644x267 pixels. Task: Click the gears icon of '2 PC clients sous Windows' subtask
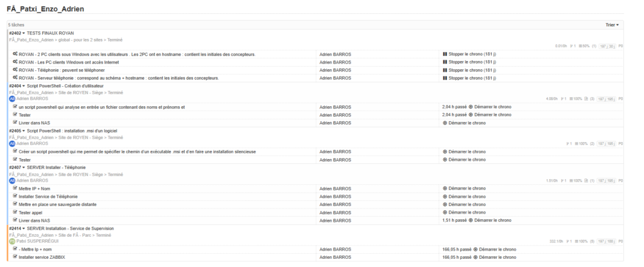[15, 54]
